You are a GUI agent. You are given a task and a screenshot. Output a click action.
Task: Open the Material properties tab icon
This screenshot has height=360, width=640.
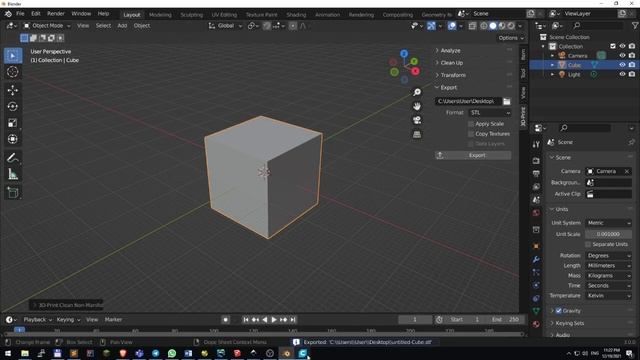coord(536,324)
